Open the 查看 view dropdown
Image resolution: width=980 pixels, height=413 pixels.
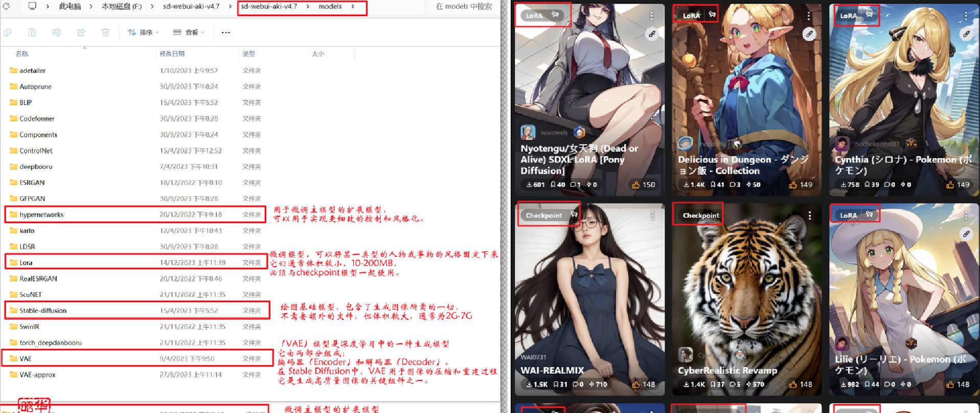coord(189,32)
